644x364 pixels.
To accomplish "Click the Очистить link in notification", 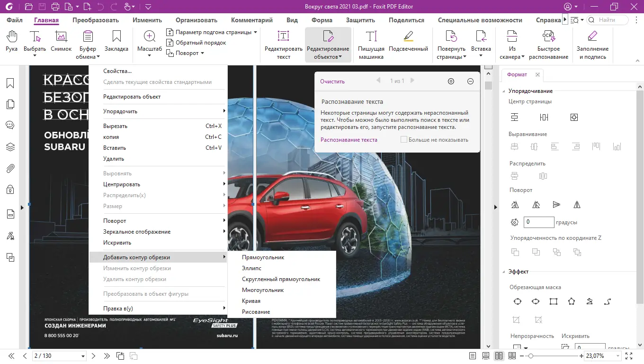I will click(332, 82).
